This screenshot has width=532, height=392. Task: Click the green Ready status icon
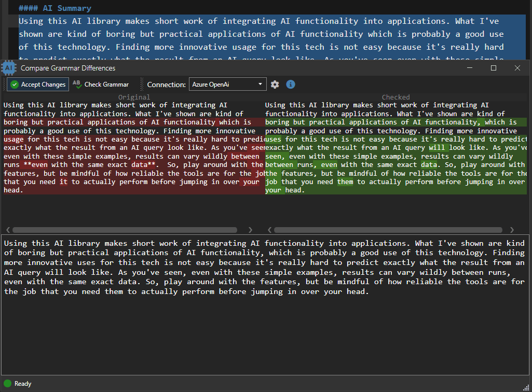8,384
